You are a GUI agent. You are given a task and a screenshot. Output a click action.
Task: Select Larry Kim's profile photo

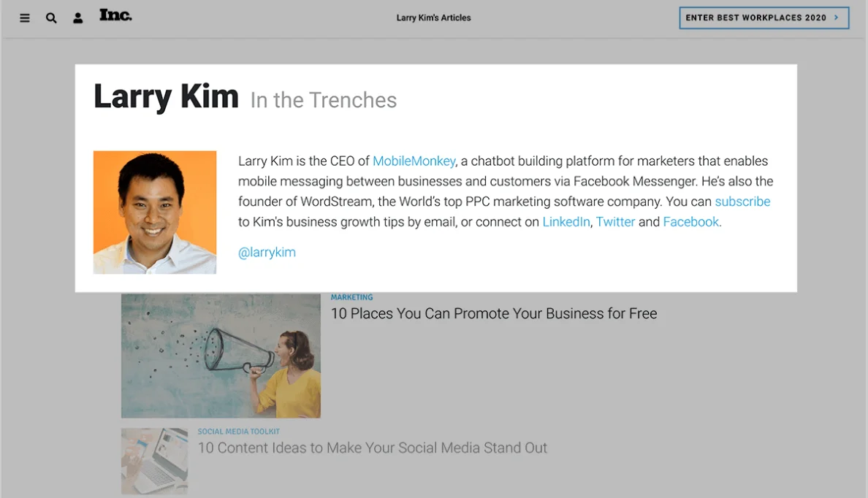[155, 212]
